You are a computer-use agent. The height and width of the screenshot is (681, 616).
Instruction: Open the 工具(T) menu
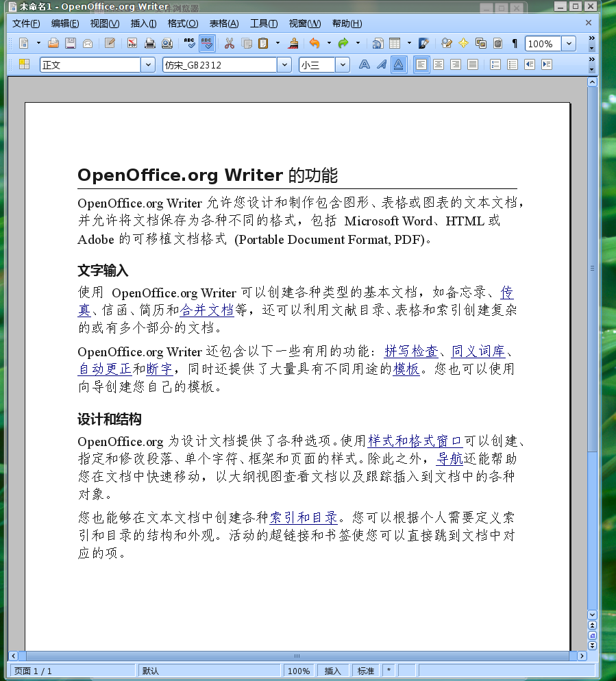click(264, 23)
